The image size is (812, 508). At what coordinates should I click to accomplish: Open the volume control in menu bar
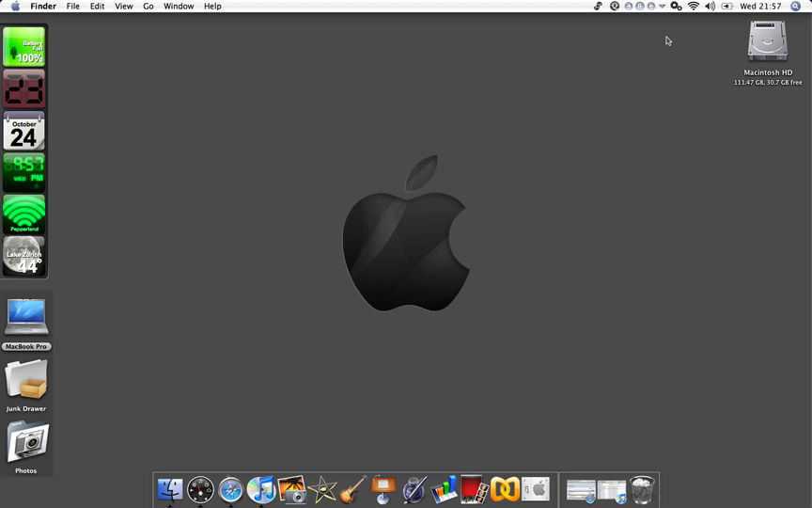coord(710,7)
